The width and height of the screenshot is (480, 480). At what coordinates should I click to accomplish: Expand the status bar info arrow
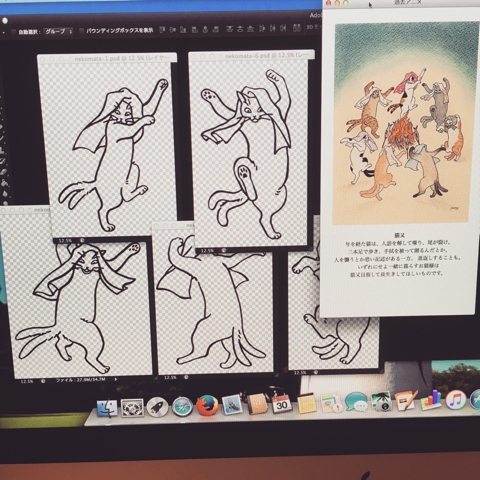116,379
